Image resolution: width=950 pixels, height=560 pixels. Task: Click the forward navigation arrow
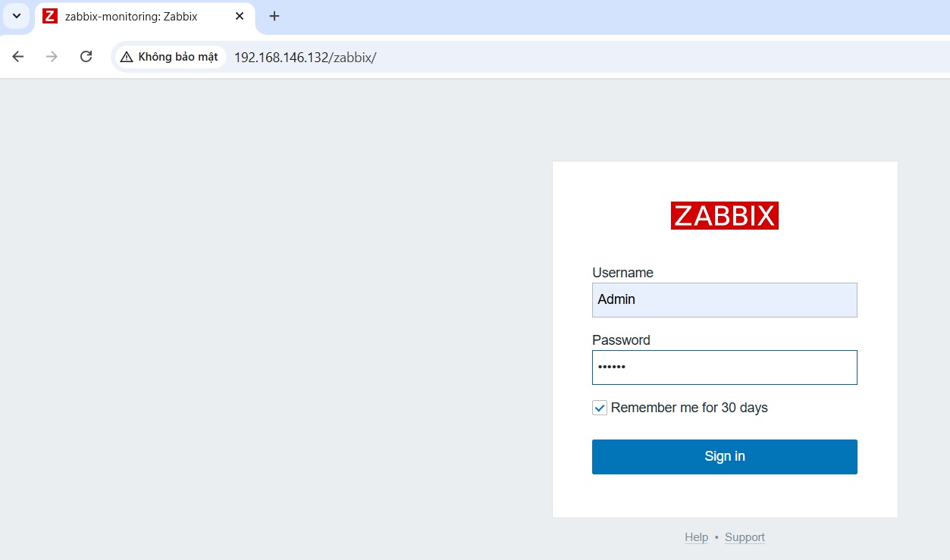(52, 57)
